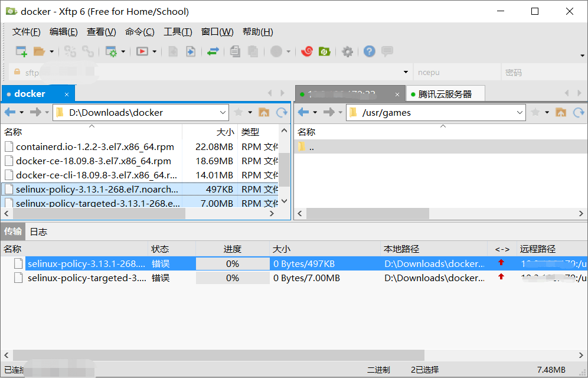Launch Xshell via the red swirl icon
This screenshot has width=588, height=378.
point(307,51)
